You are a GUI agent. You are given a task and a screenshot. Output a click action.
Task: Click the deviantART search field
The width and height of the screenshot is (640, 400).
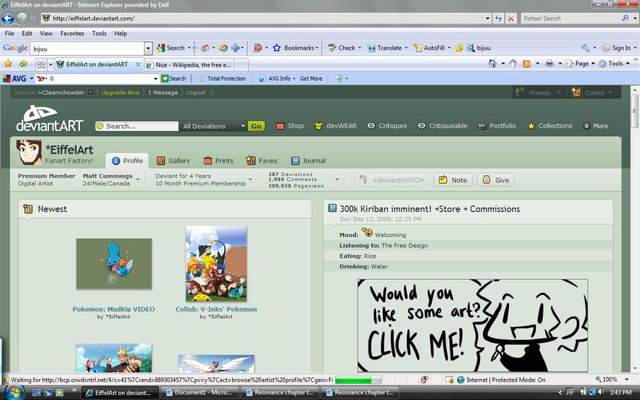140,126
